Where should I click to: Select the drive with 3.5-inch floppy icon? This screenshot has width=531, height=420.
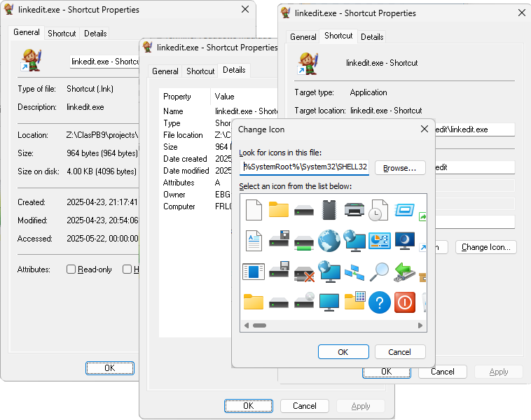(279, 269)
